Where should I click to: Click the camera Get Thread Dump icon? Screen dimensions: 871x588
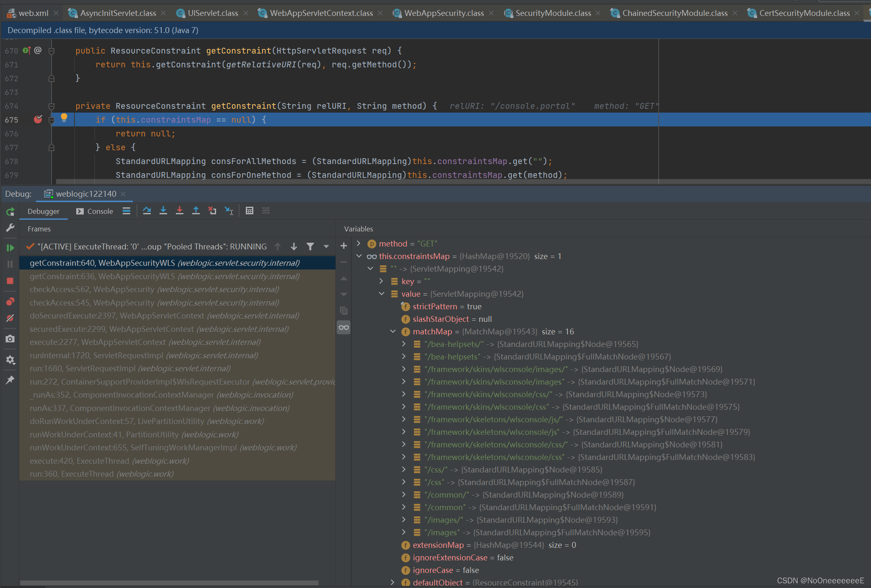pos(10,339)
